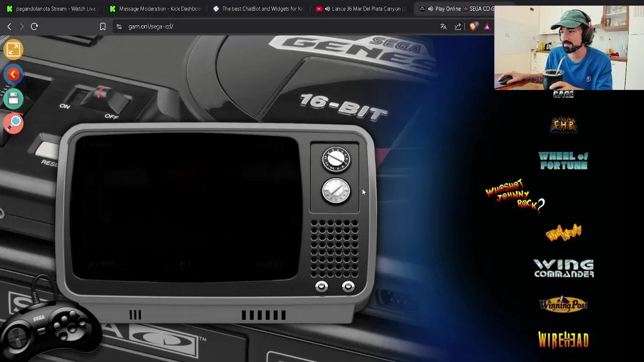Click the green floppy disk save icon
Screen dimensions: 644x362
point(14,99)
